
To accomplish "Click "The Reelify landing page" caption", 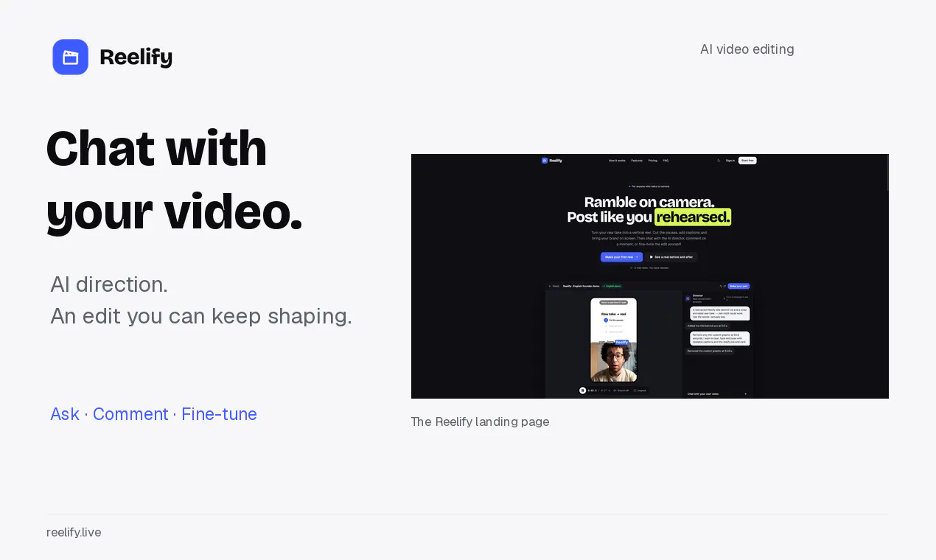I will click(x=480, y=421).
